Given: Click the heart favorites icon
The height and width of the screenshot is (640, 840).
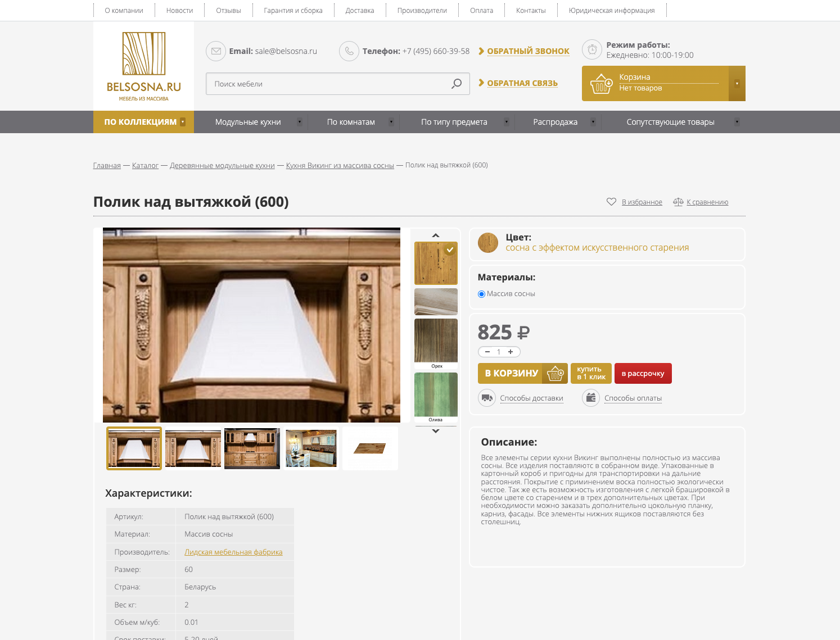Looking at the screenshot, I should pyautogui.click(x=611, y=202).
